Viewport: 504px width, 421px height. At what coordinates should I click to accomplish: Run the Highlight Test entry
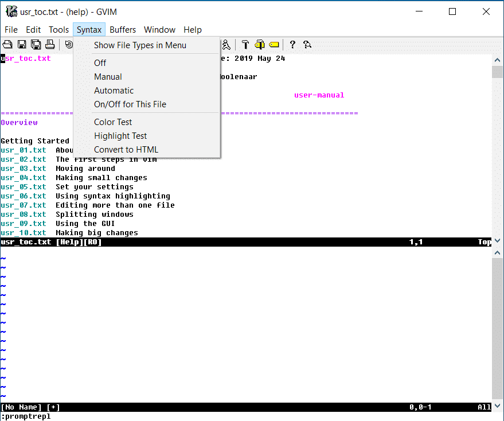point(147,136)
